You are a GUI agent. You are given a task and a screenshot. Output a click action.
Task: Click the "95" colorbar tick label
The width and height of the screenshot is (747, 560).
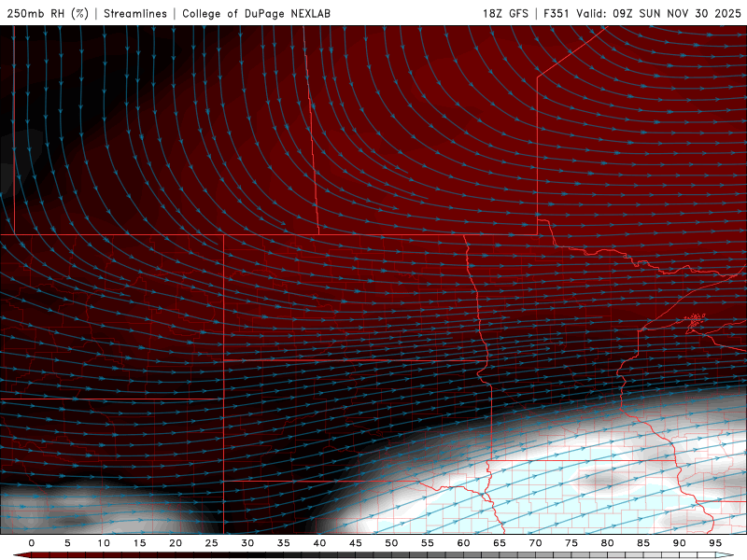[715, 543]
